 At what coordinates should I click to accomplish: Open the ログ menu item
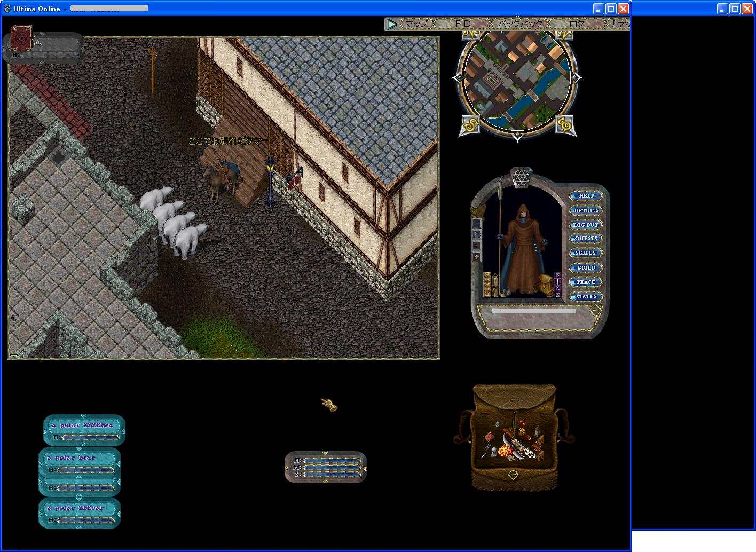pyautogui.click(x=577, y=24)
